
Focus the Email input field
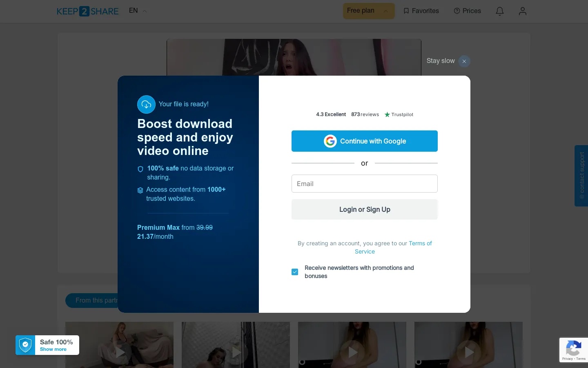click(365, 184)
